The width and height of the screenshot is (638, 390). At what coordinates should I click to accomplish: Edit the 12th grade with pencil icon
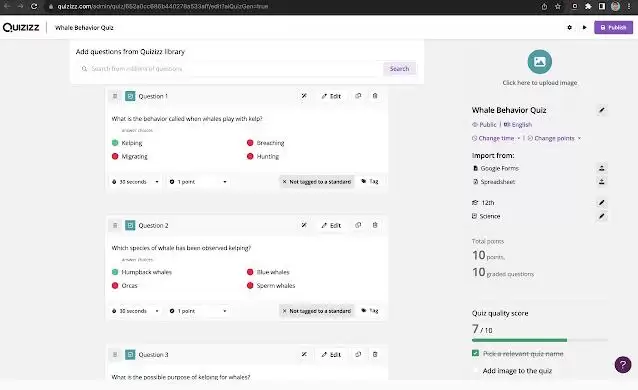pos(601,202)
